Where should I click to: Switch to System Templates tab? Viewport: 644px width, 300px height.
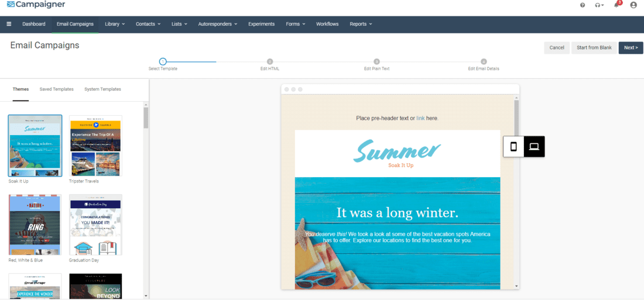pos(102,89)
